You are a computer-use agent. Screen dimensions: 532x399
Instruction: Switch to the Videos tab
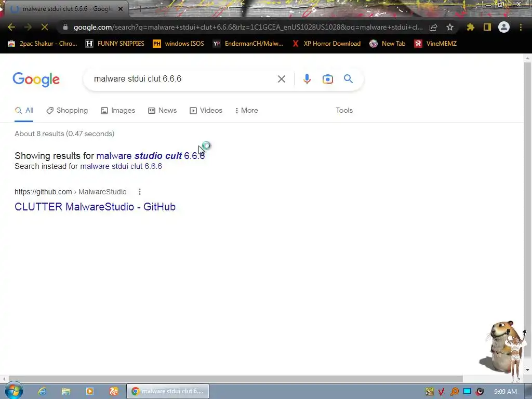pyautogui.click(x=206, y=111)
